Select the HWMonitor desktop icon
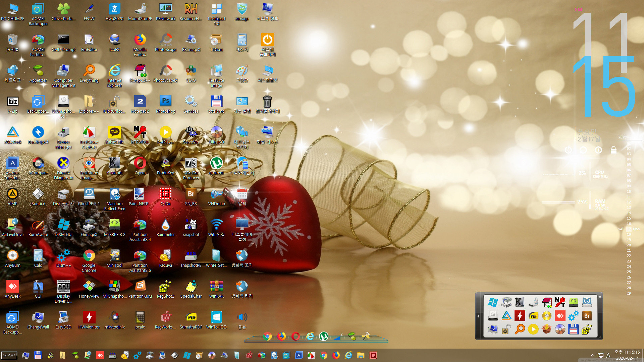Viewport: 644px width, 362px height. (89, 320)
